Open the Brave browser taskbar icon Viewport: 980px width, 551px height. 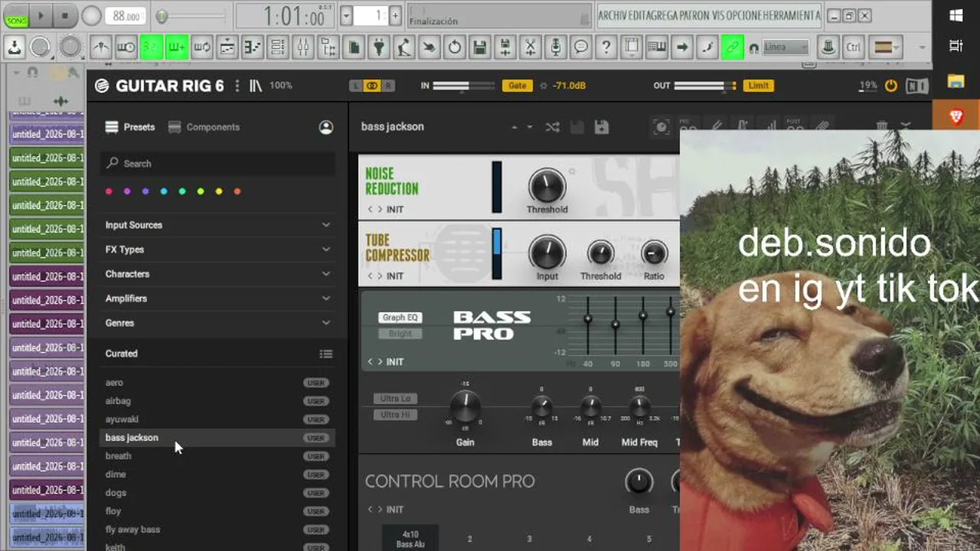tap(956, 116)
